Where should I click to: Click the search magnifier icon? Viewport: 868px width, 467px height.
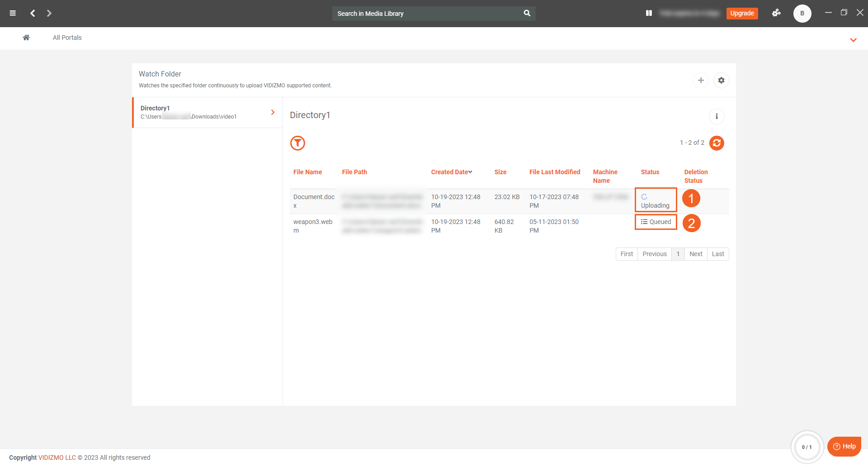point(527,13)
